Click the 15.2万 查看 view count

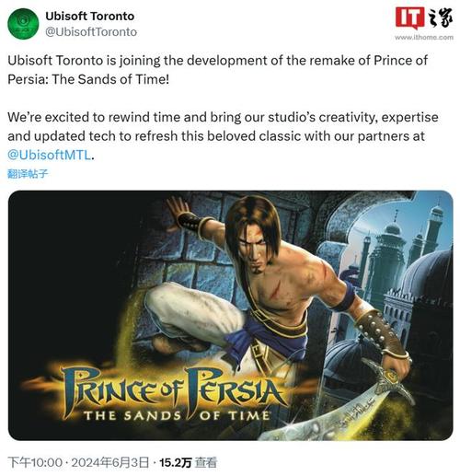(x=189, y=462)
